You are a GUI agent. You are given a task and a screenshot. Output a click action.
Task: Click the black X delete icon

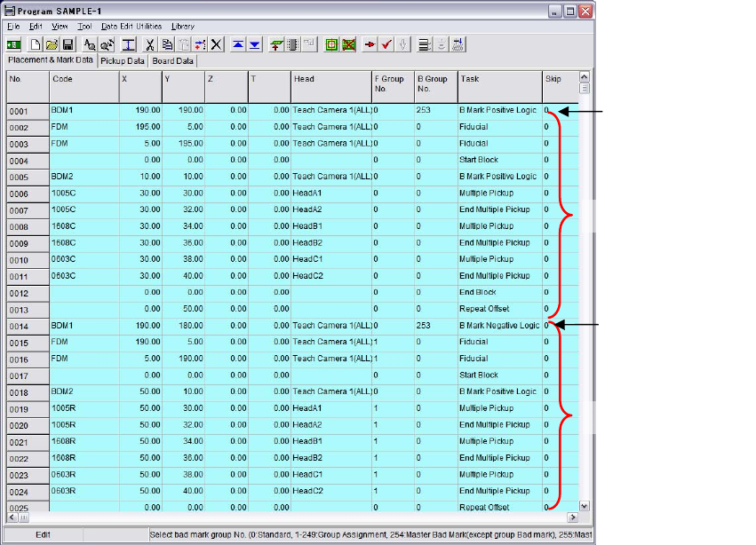click(x=216, y=43)
